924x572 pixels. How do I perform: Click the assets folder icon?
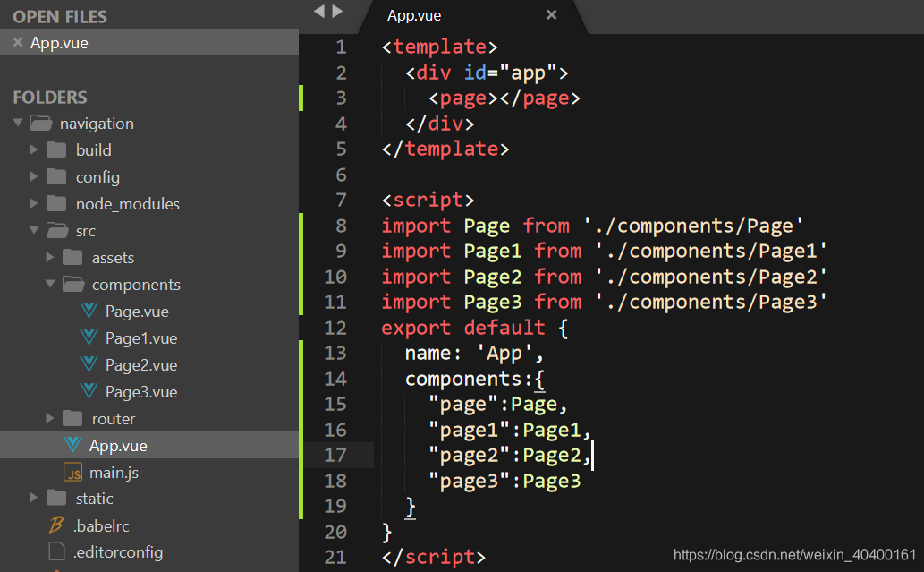72,257
